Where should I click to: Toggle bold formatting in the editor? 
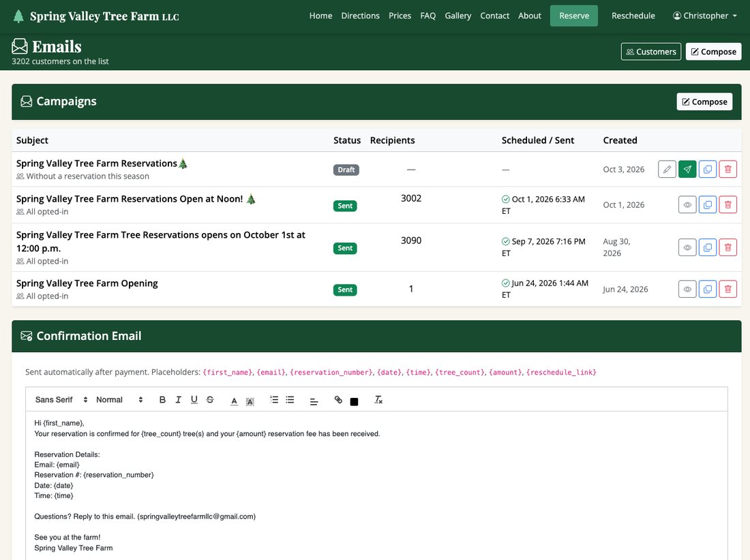[162, 400]
